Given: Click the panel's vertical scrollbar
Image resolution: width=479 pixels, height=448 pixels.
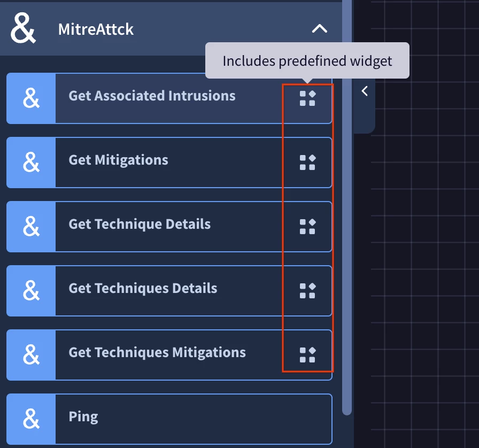Looking at the screenshot, I should click(347, 208).
